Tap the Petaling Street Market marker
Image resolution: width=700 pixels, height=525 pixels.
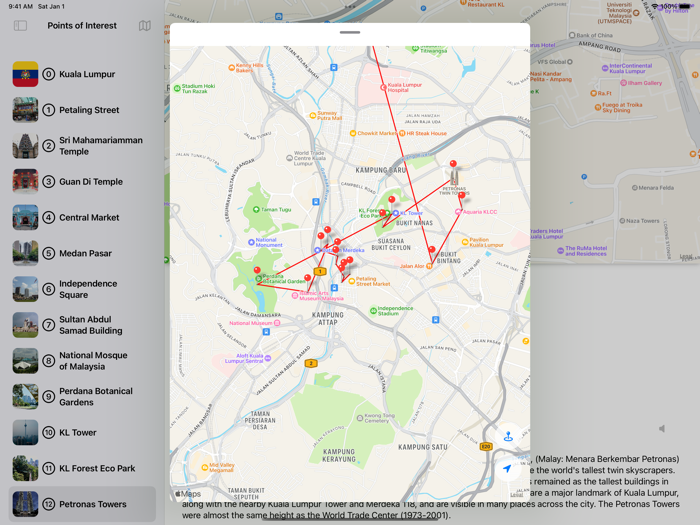tap(352, 281)
